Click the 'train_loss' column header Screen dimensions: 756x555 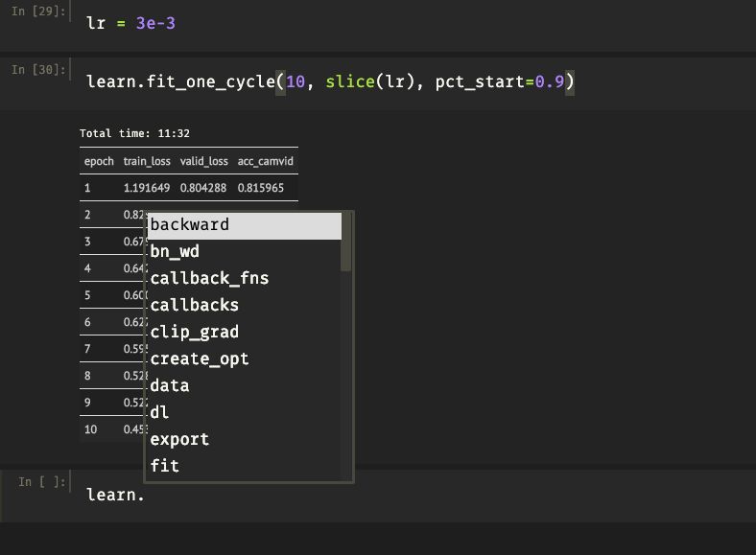(147, 161)
